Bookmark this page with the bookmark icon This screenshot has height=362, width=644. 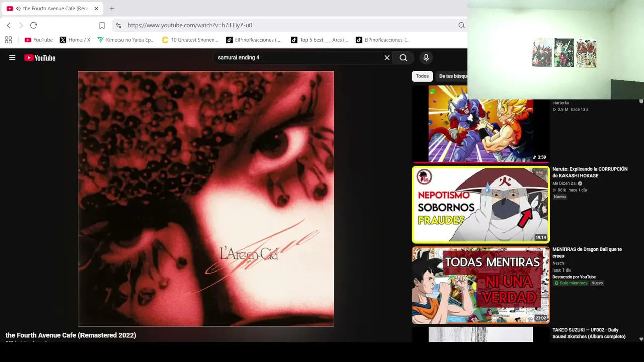[x=102, y=25]
